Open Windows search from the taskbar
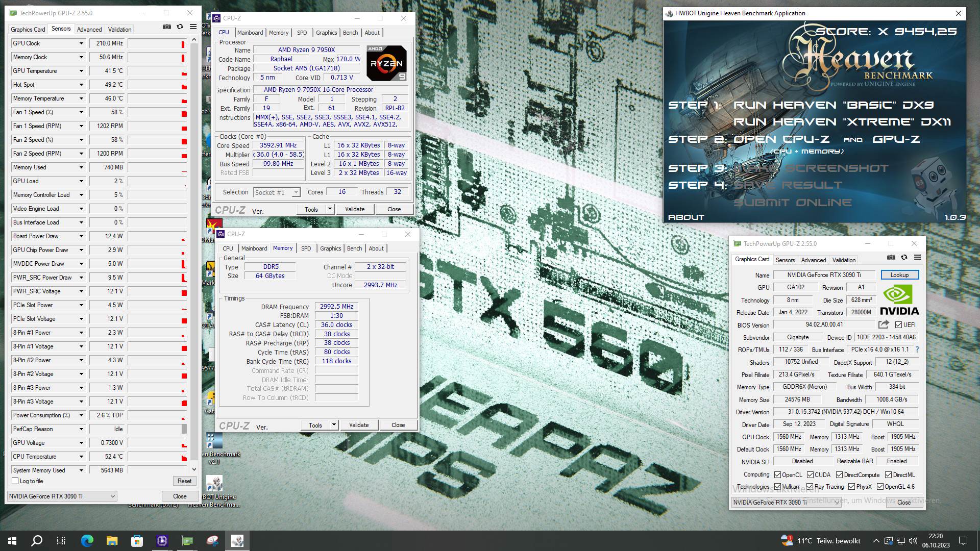 pos(37,541)
